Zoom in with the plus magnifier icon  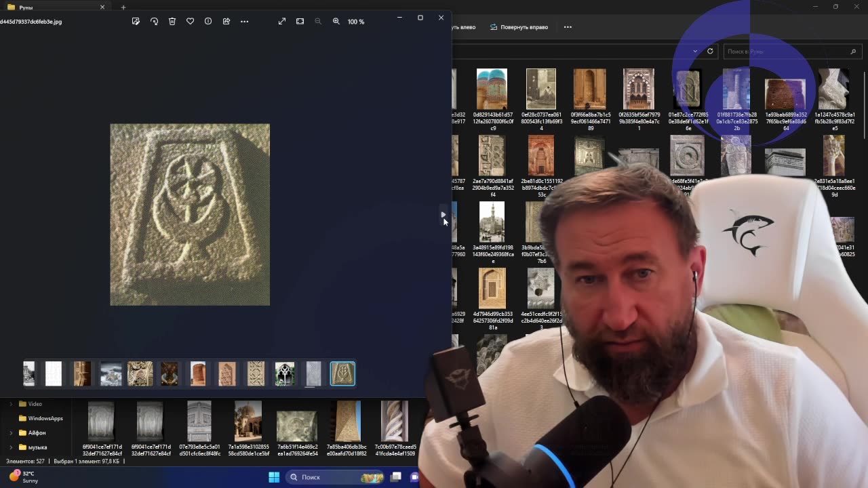coord(336,22)
